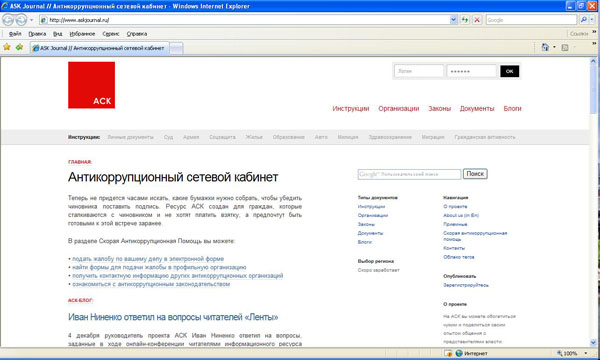Click the About us (in En) link
Screen dimensions: 600x360
pos(461,215)
